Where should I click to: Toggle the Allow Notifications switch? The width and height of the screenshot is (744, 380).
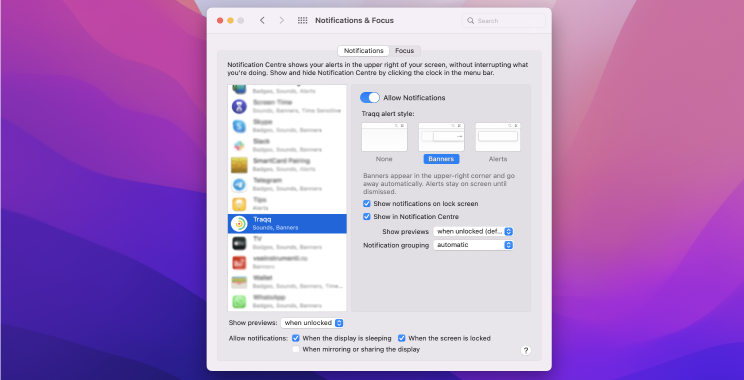370,98
